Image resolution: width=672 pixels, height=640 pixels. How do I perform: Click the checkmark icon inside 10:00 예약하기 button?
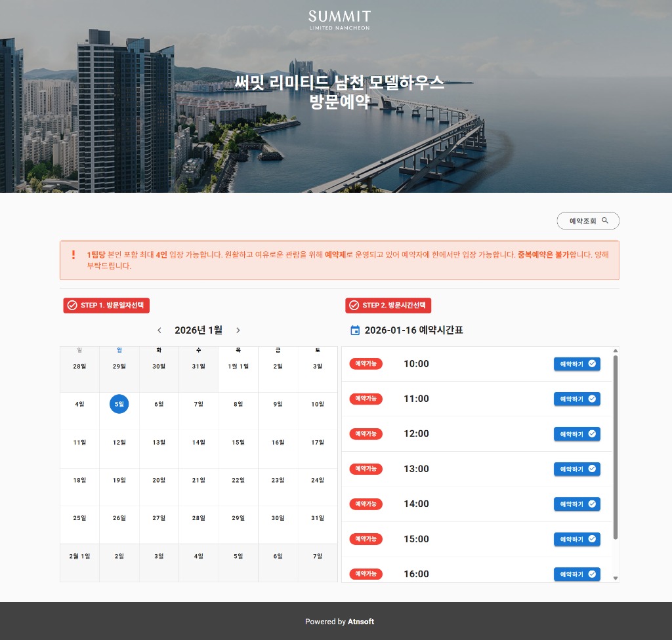tap(593, 363)
